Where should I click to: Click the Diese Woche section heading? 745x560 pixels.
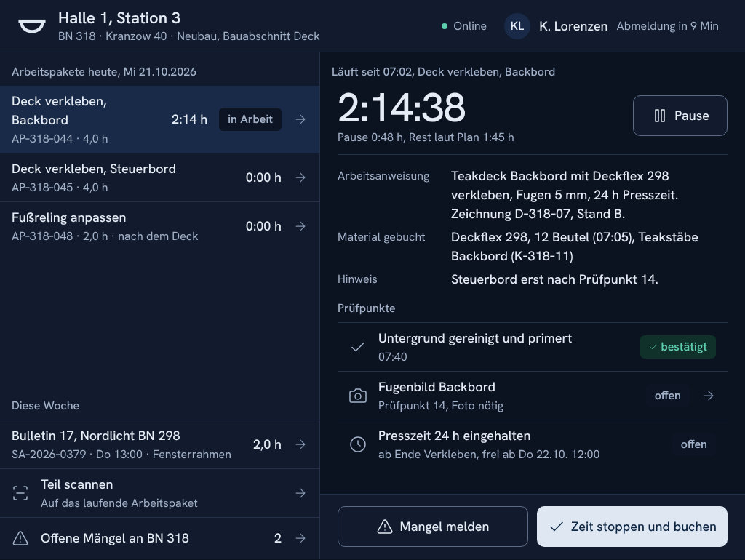click(x=46, y=406)
